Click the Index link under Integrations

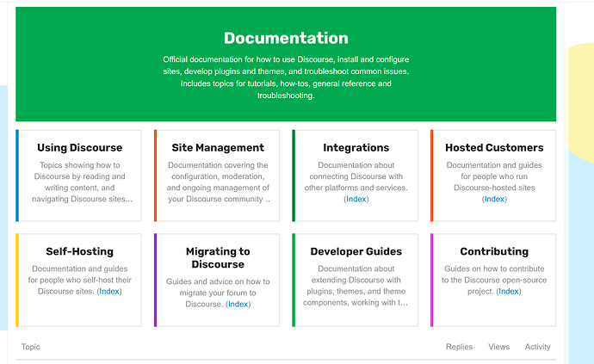click(x=356, y=199)
